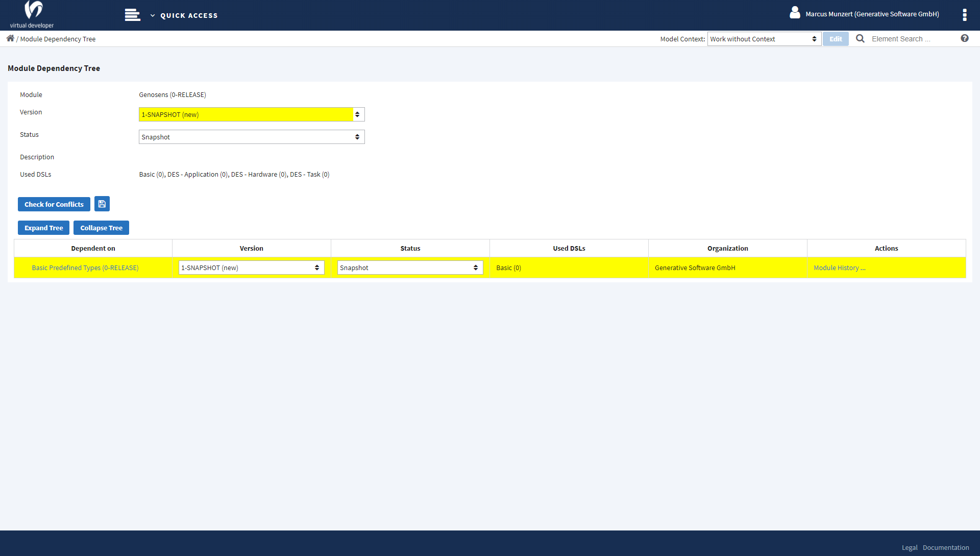Click the Collapse Tree button

pos(101,228)
